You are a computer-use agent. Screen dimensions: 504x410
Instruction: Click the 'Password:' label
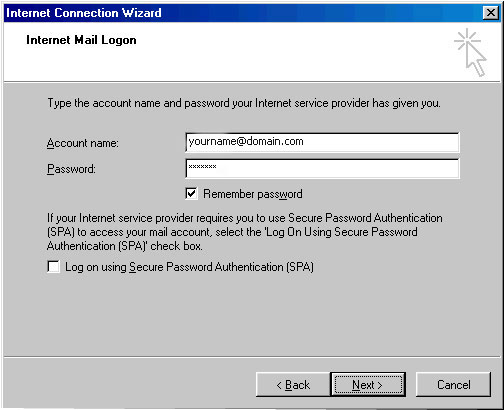pos(71,169)
